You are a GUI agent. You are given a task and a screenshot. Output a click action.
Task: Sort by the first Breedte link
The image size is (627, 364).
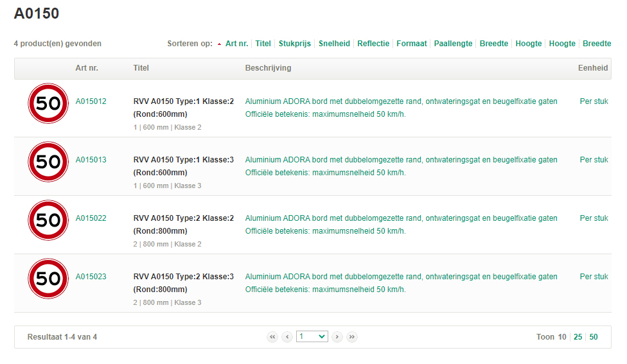(494, 44)
